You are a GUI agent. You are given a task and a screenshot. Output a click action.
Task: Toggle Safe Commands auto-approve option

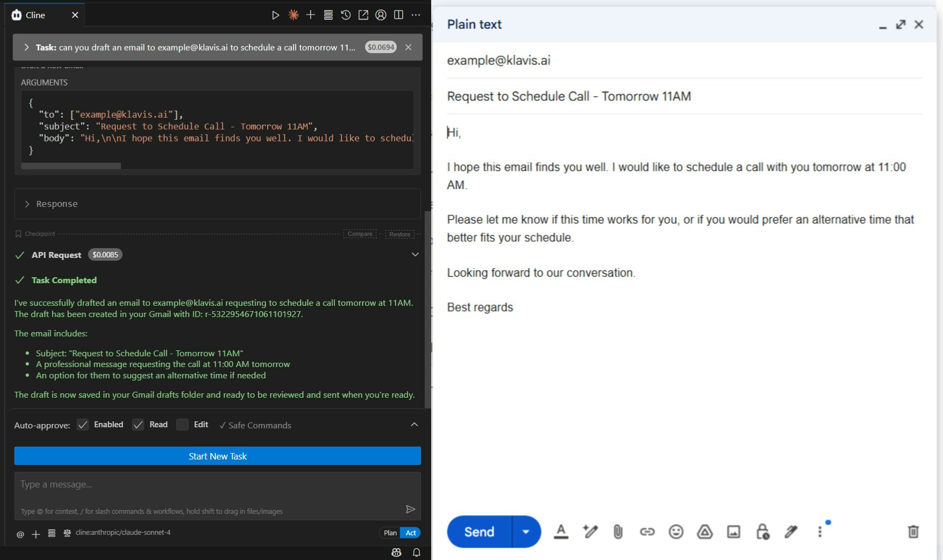255,425
